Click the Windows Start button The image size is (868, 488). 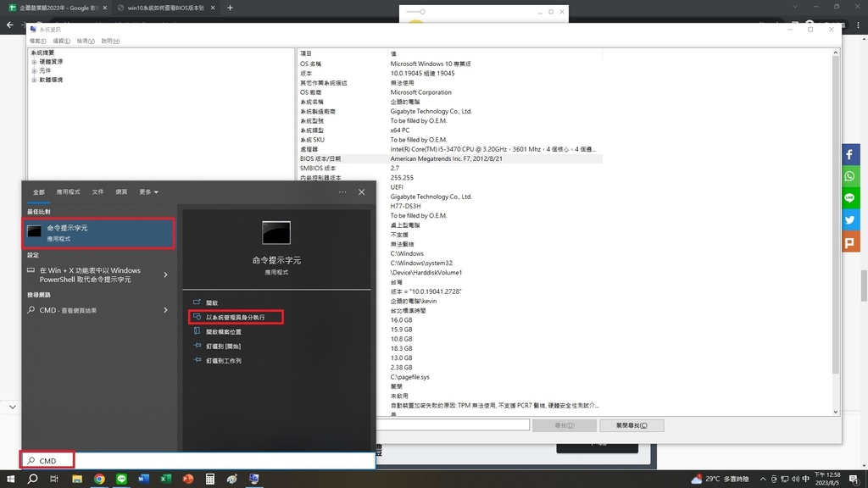(x=10, y=479)
